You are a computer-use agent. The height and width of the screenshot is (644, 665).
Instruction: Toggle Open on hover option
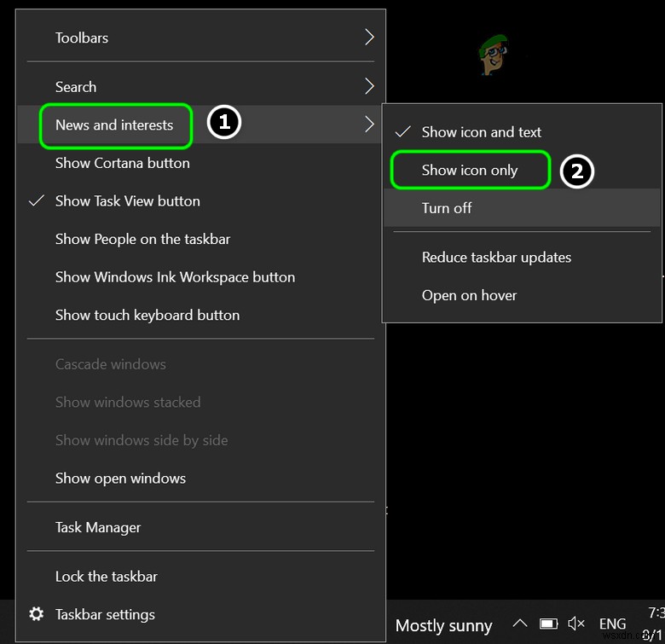pos(469,296)
